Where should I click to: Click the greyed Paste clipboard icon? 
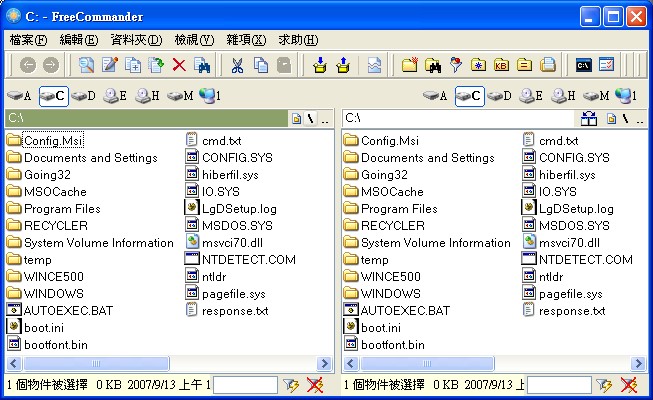[284, 65]
